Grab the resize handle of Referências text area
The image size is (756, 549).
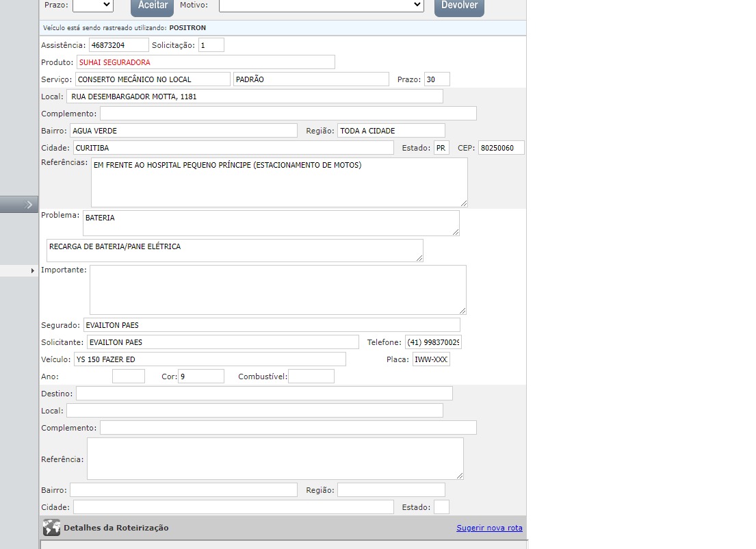(x=464, y=203)
